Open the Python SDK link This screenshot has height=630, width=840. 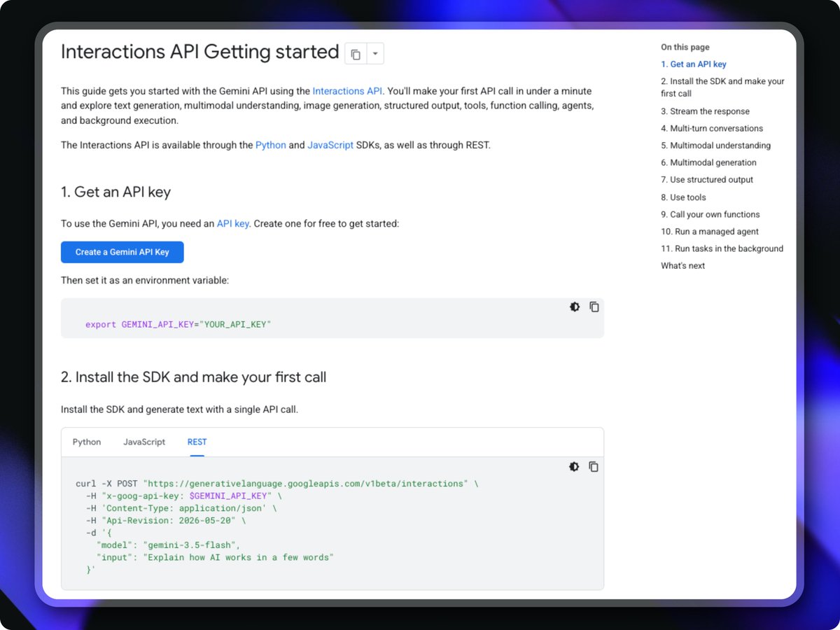pyautogui.click(x=271, y=146)
